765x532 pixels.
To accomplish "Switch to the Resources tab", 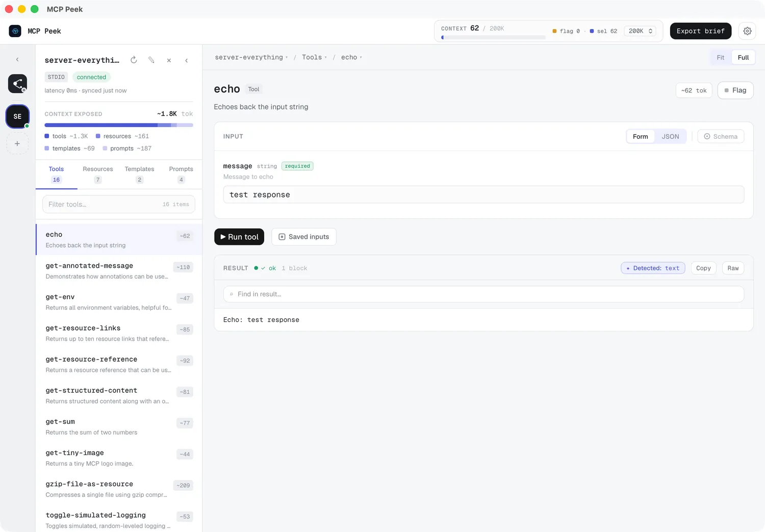I will [x=98, y=174].
